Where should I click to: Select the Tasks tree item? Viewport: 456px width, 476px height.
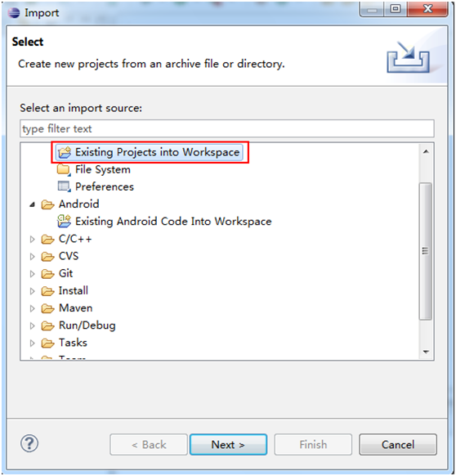click(73, 343)
